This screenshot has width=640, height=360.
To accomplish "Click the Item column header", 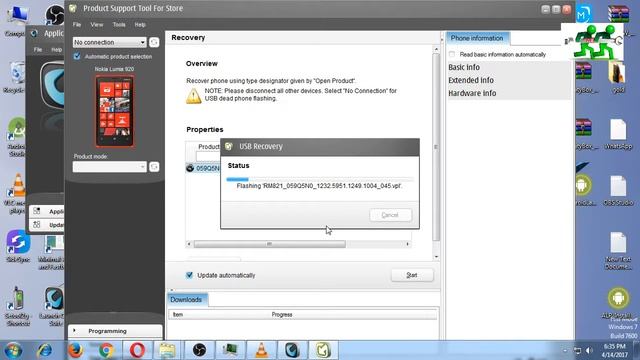I will coord(178,315).
